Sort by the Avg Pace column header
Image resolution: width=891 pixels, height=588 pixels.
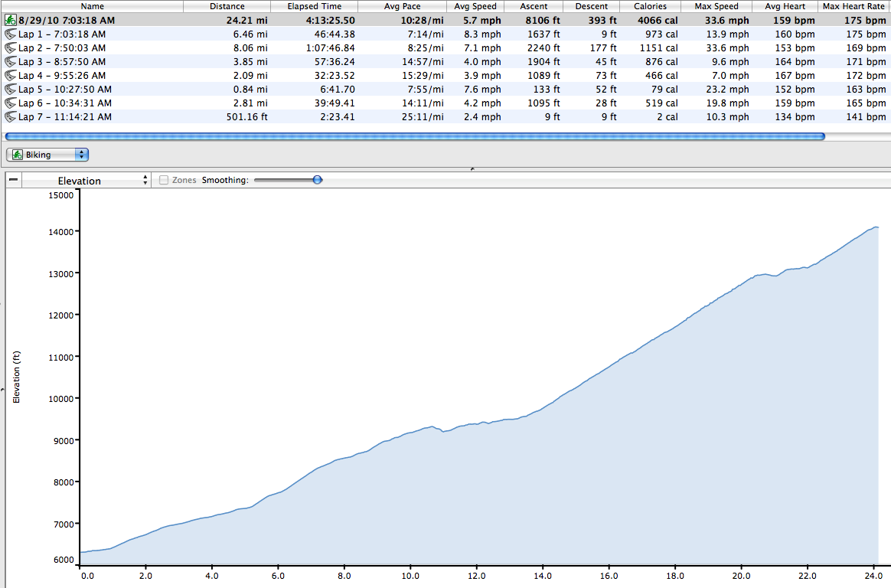click(401, 6)
